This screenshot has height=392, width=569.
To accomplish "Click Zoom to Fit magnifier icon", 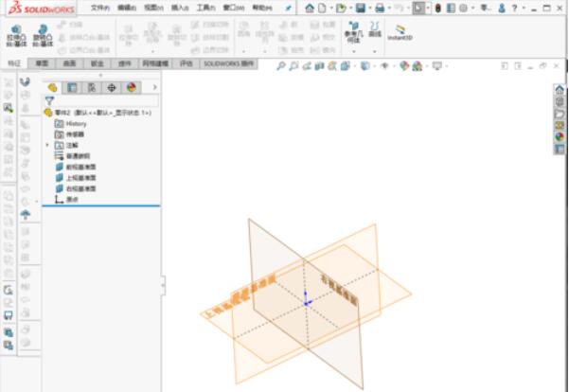I will (x=281, y=66).
